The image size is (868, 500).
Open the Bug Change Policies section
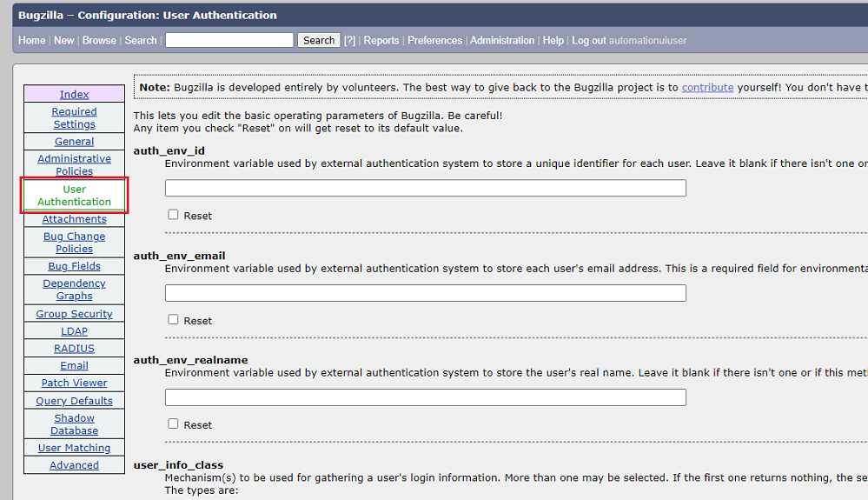74,243
